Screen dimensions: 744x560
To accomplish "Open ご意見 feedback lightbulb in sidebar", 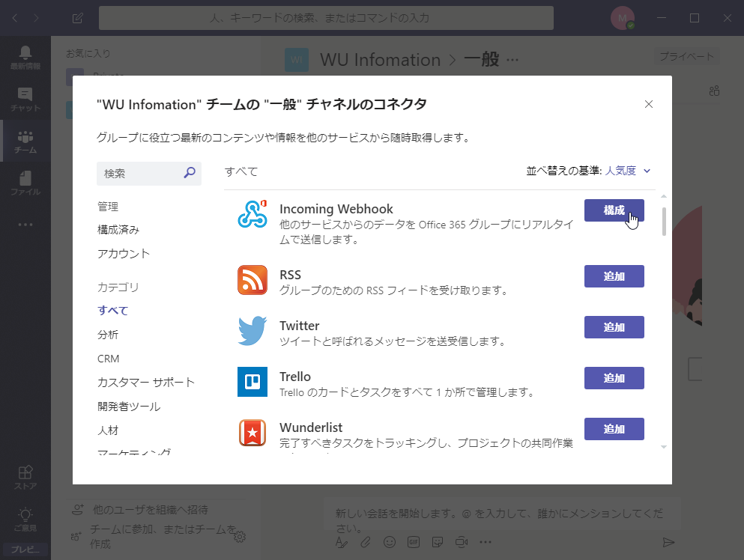I will coord(25,520).
